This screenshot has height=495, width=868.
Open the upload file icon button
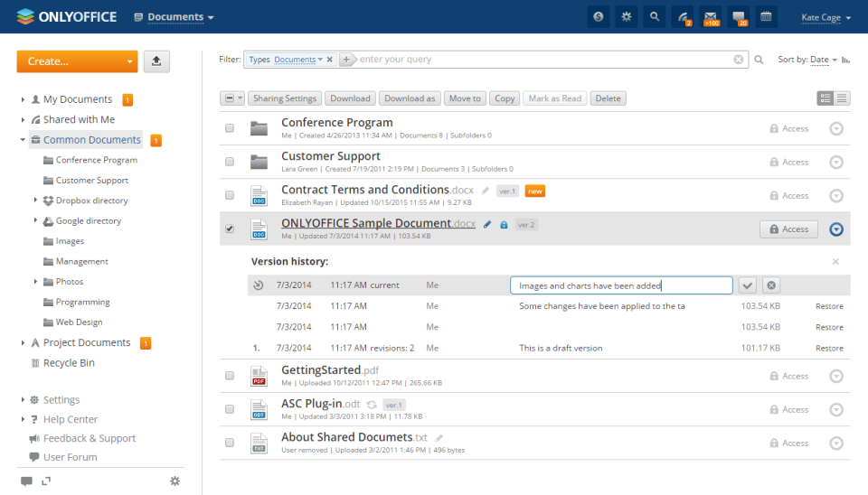pyautogui.click(x=156, y=61)
